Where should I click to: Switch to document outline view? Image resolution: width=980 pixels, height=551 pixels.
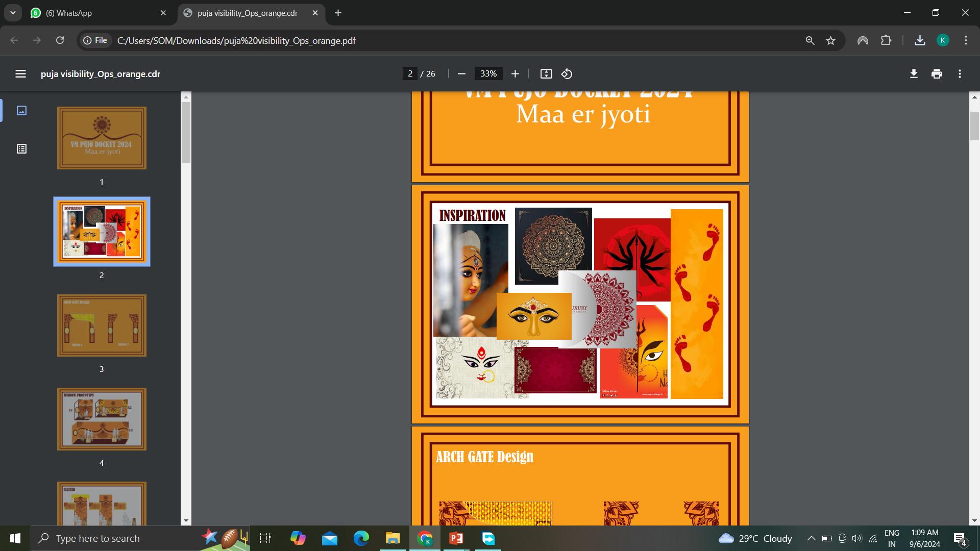point(21,149)
